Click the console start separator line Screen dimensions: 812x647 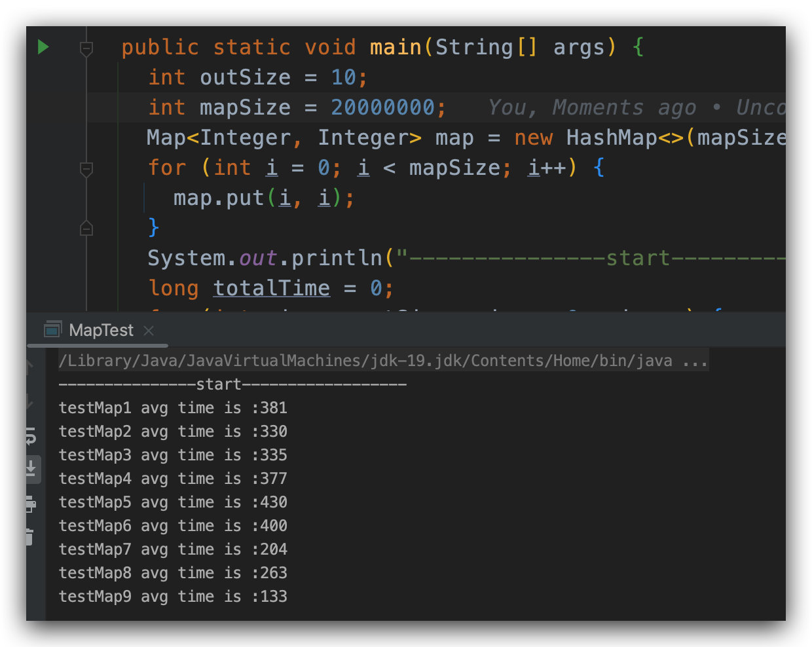[232, 384]
